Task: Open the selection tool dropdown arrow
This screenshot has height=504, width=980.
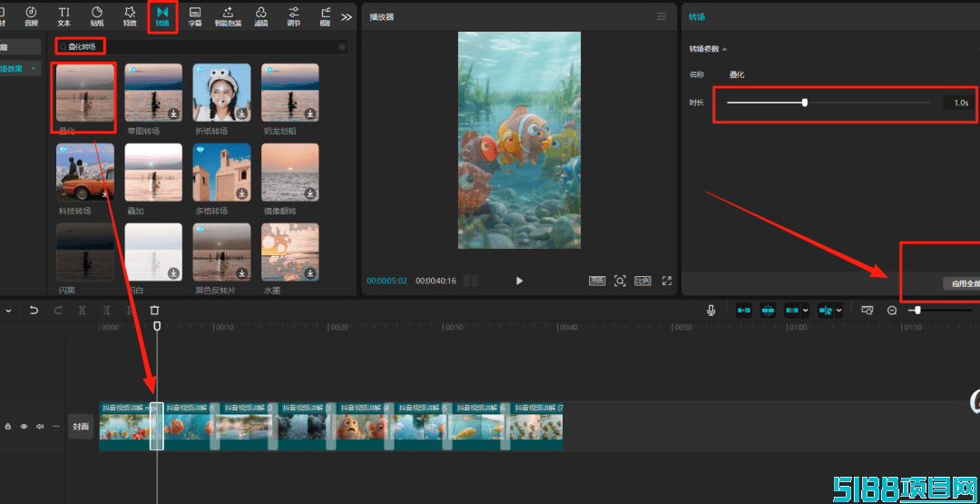Action: (x=8, y=311)
